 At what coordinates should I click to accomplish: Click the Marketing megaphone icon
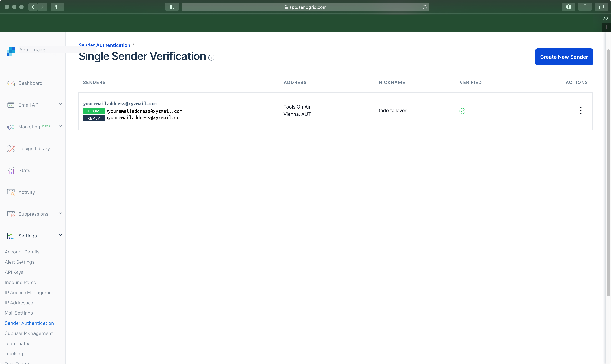click(x=11, y=127)
